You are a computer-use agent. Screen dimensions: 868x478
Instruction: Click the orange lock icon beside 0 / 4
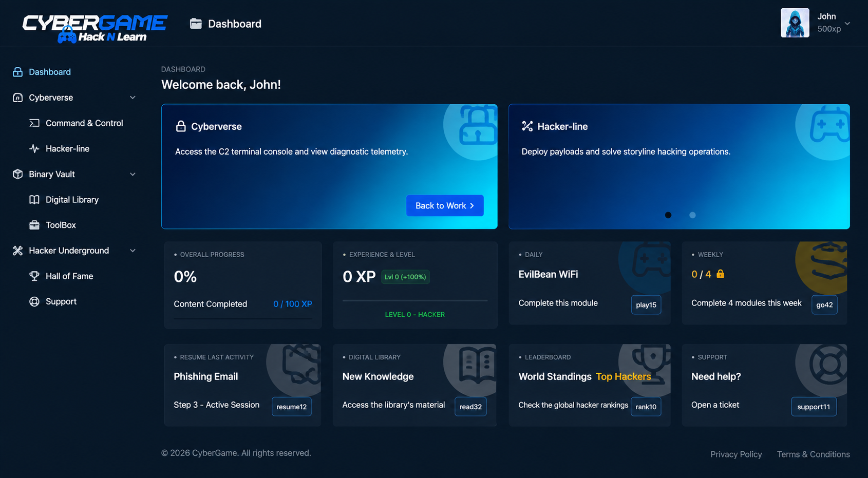[720, 274]
